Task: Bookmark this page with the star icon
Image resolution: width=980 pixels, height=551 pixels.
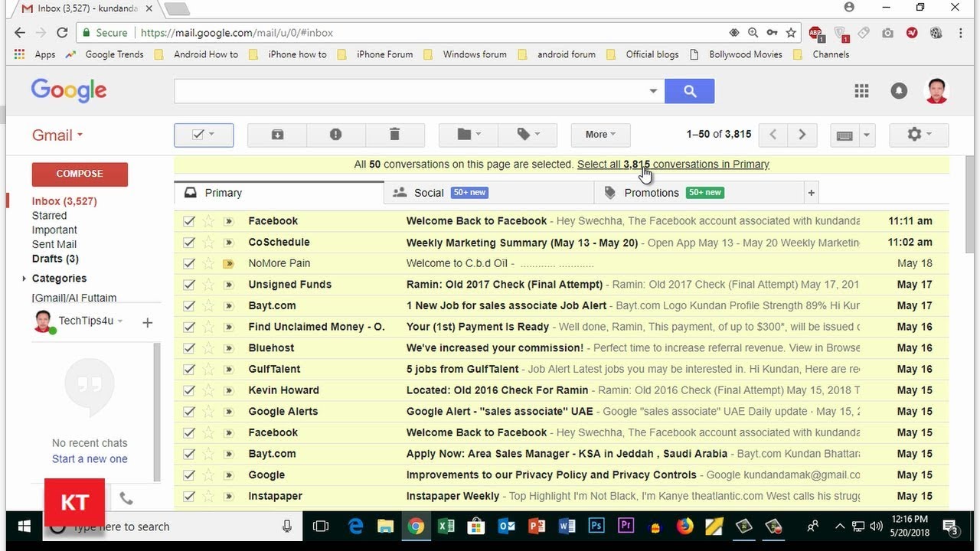Action: [792, 33]
